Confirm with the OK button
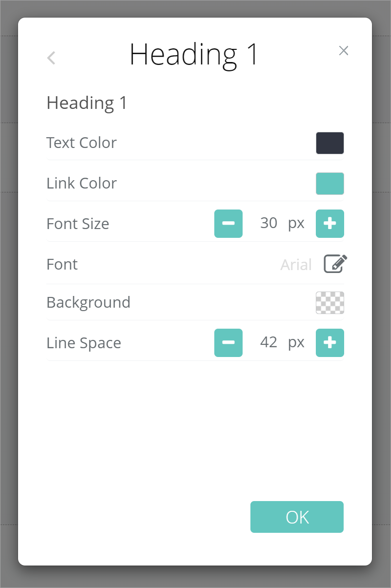 297,517
